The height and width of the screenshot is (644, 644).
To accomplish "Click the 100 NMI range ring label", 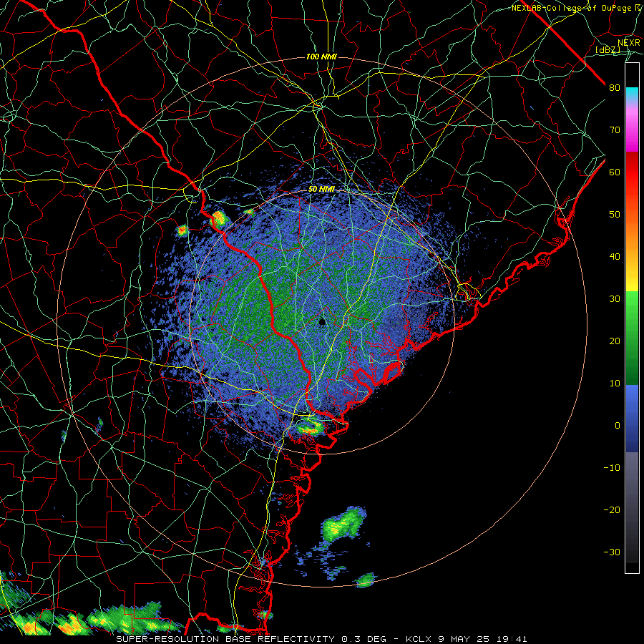I will (x=321, y=57).
